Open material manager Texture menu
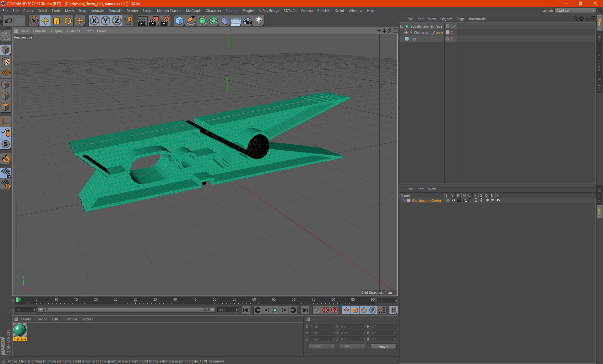 point(87,319)
